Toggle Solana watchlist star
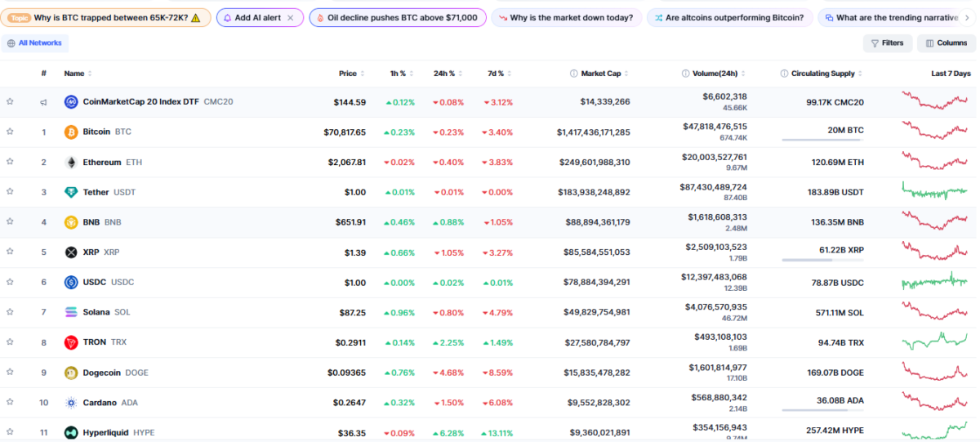Screen dimensions: 980x442 10,311
